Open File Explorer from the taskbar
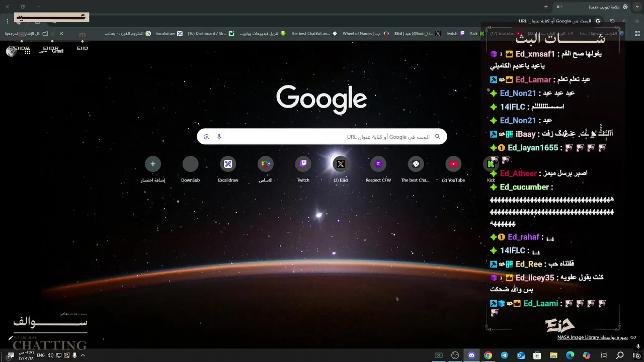The image size is (644, 362). [553, 355]
